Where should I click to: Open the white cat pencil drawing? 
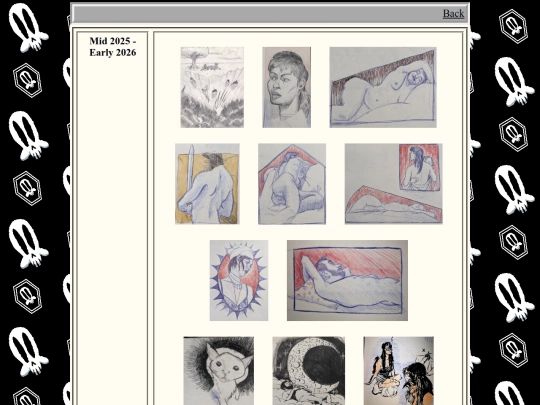coord(219,371)
